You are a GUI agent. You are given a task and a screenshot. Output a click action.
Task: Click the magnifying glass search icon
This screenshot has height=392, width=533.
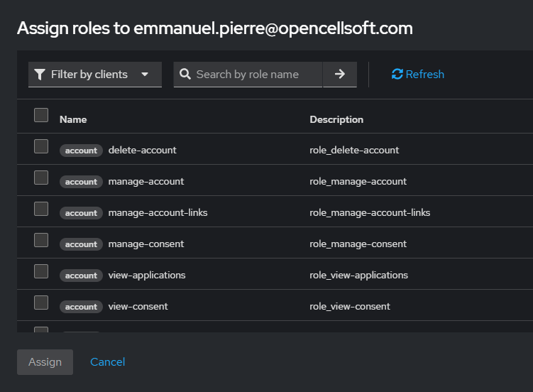(x=185, y=75)
